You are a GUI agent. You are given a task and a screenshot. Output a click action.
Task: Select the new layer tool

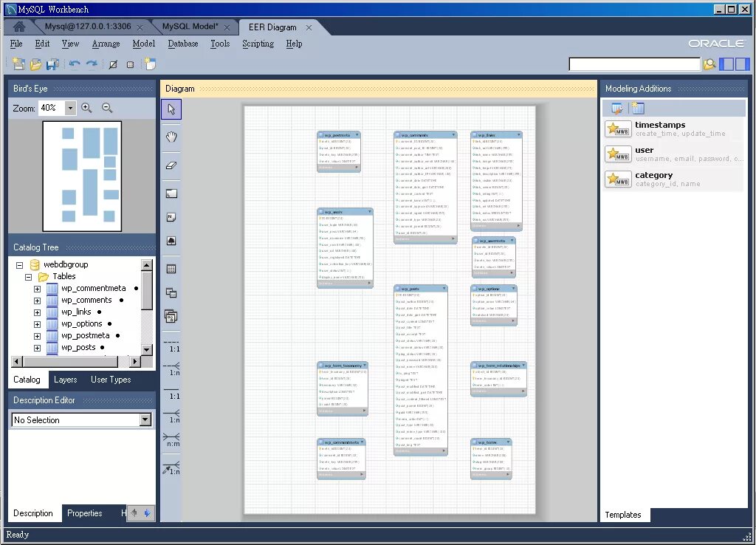pos(171,194)
